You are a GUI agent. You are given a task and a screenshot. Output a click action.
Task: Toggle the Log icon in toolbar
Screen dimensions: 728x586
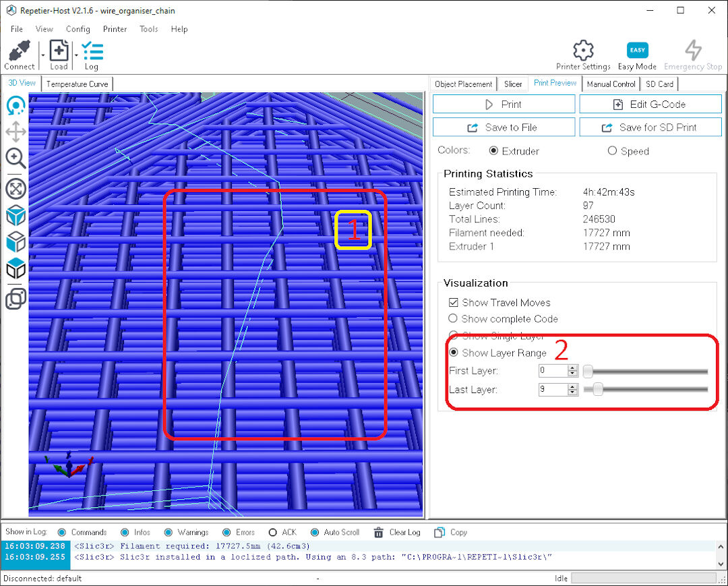[92, 51]
